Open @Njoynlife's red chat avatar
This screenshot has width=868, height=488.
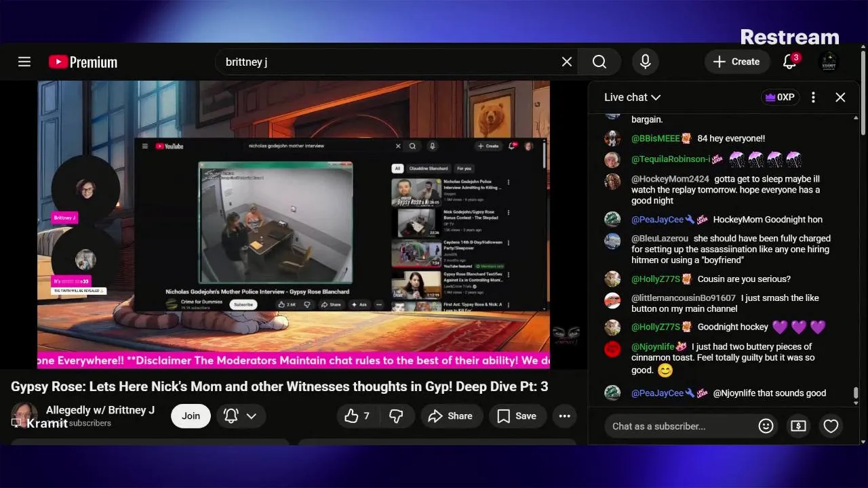coord(612,349)
